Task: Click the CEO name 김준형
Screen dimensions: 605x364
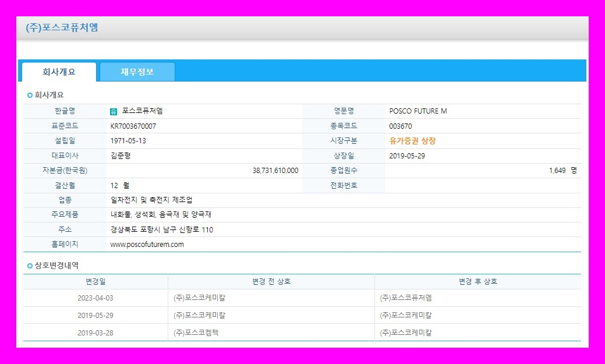Action: click(121, 156)
